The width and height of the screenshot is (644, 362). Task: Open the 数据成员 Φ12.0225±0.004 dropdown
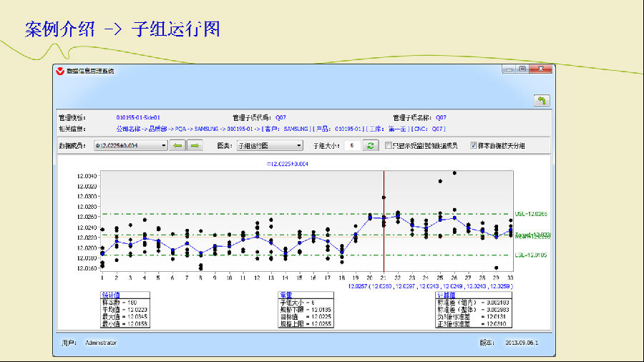coord(164,145)
